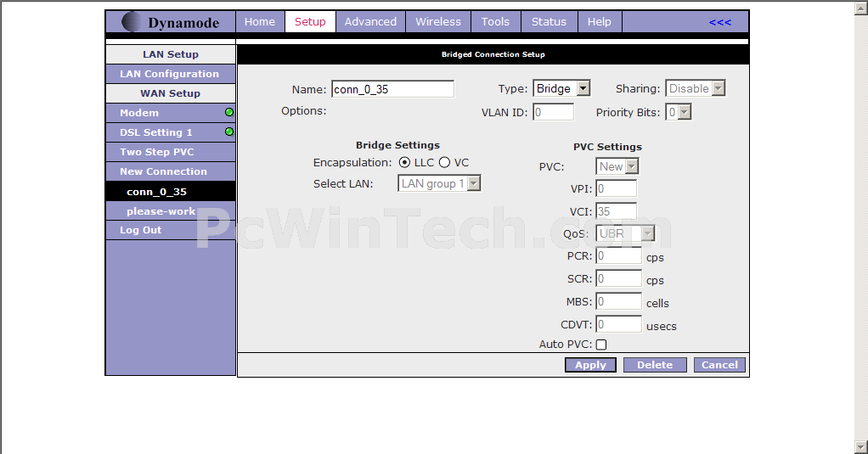868x454 pixels.
Task: Click the Cancel button
Action: [x=719, y=365]
